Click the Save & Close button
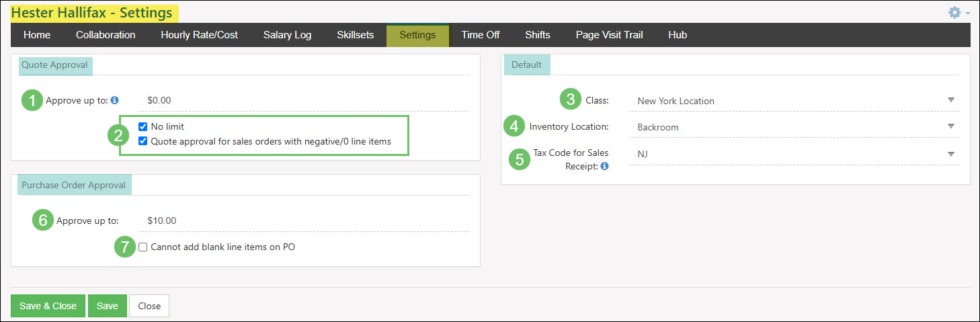 (x=48, y=306)
